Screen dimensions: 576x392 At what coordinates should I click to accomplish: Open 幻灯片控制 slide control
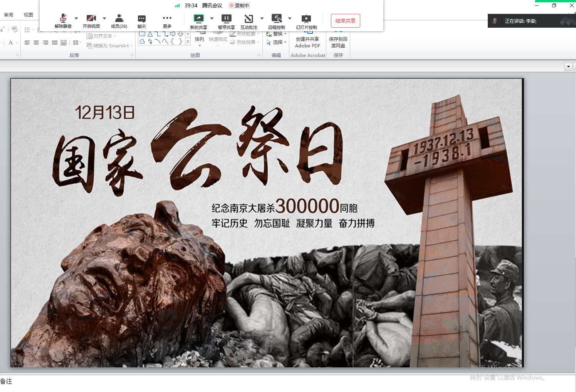306,21
